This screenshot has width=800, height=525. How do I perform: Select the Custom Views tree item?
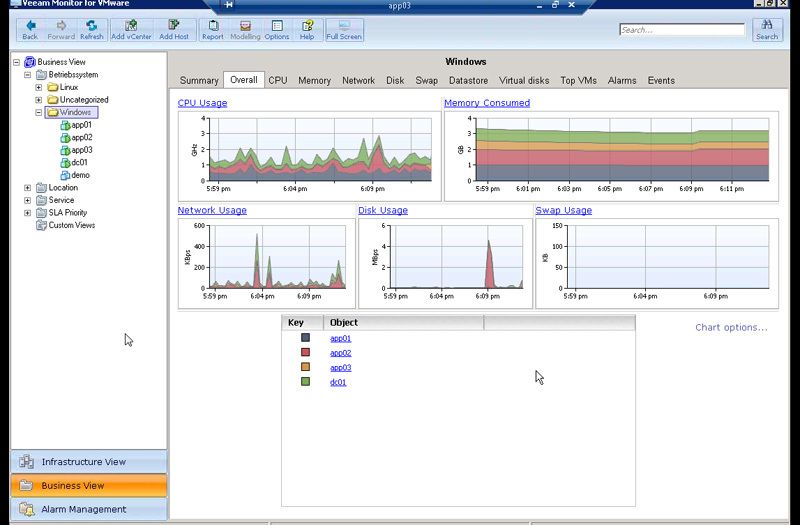point(71,225)
